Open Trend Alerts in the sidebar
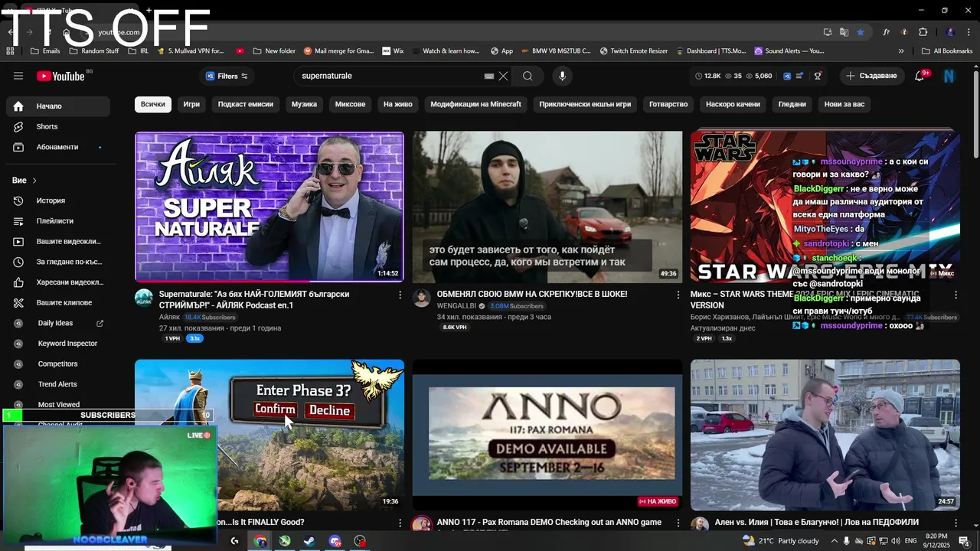This screenshot has width=980, height=551. (x=57, y=384)
